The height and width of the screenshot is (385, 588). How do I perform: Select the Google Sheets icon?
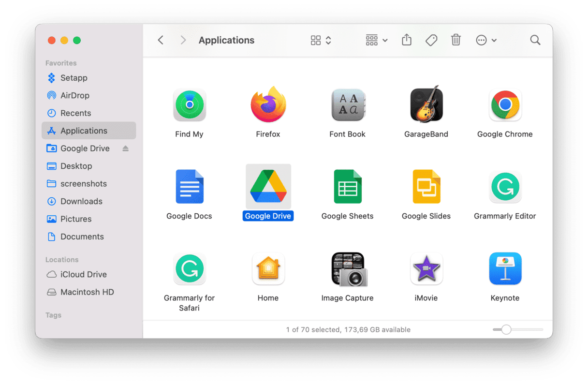point(347,187)
